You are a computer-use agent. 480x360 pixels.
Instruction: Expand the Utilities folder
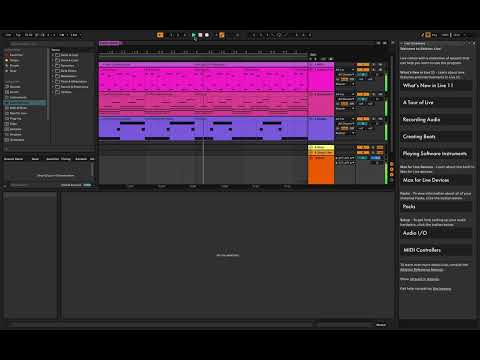point(53,92)
